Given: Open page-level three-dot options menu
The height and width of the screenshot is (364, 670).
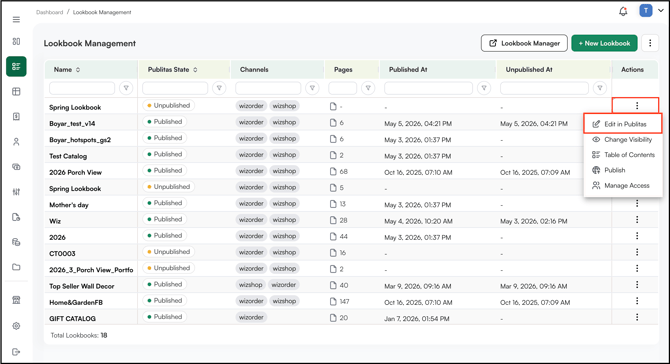Looking at the screenshot, I should (650, 43).
